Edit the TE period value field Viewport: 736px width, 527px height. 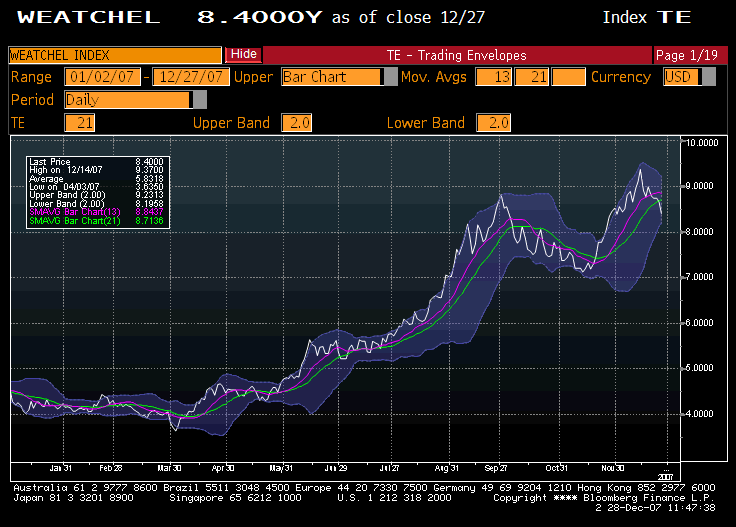pos(79,123)
